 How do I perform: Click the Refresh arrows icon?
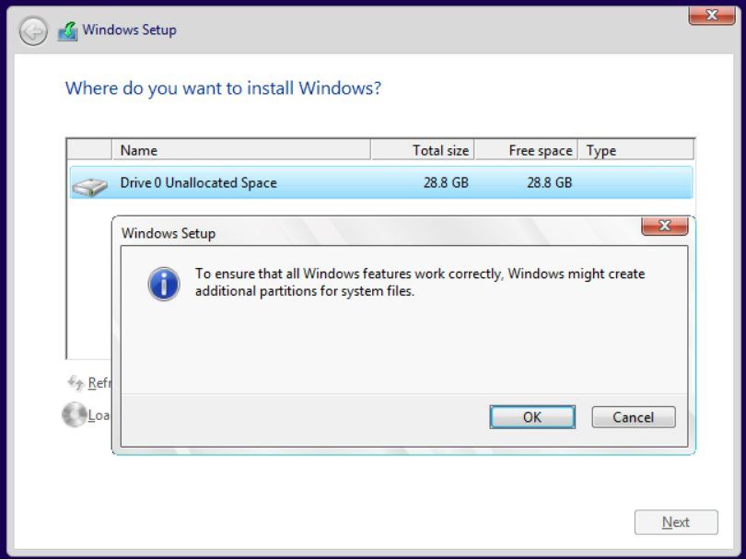click(x=76, y=382)
